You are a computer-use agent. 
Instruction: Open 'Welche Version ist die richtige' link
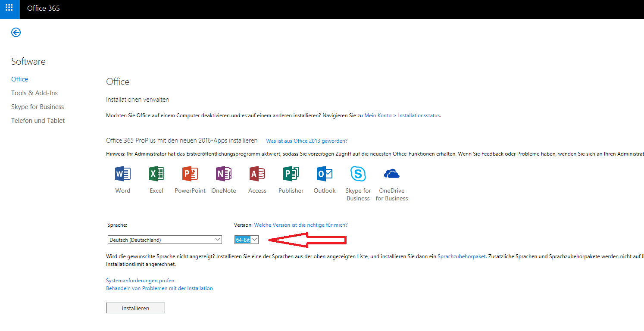pos(301,225)
